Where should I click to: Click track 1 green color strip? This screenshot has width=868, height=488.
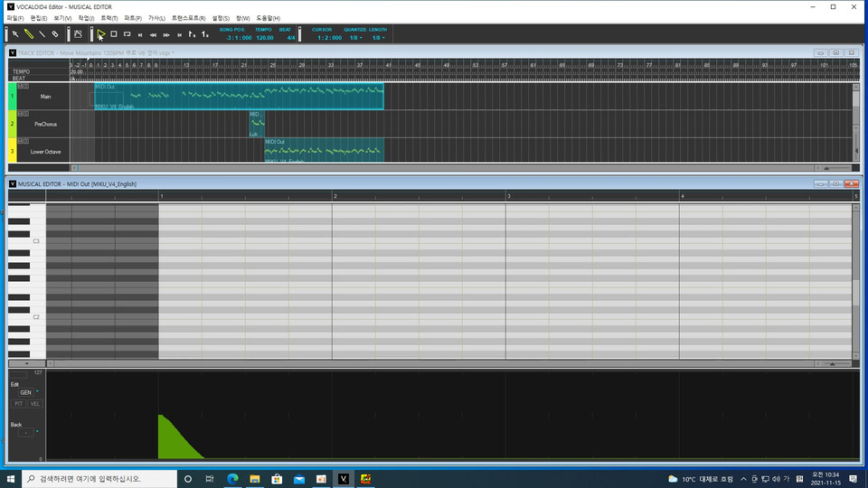pyautogui.click(x=12, y=97)
